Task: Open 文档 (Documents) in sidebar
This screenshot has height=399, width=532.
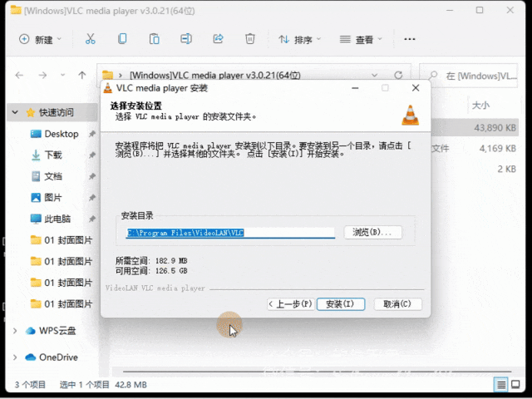Action: 47,176
